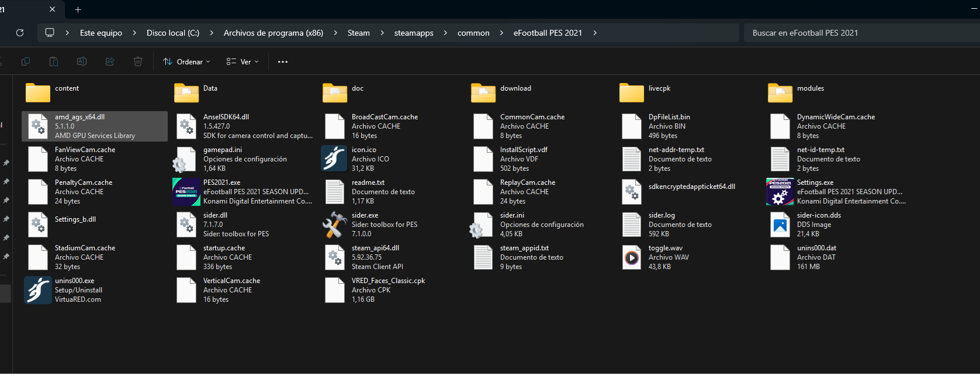Screen dimensions: 980x379
Task: Navigate to Disco local (C:) in breadcrumb
Action: pyautogui.click(x=173, y=33)
